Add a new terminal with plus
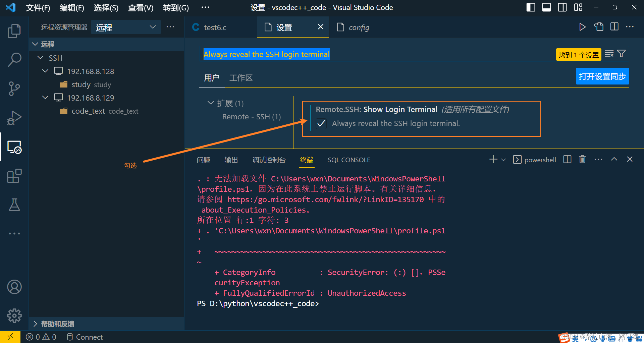This screenshot has height=343, width=644. (x=493, y=159)
